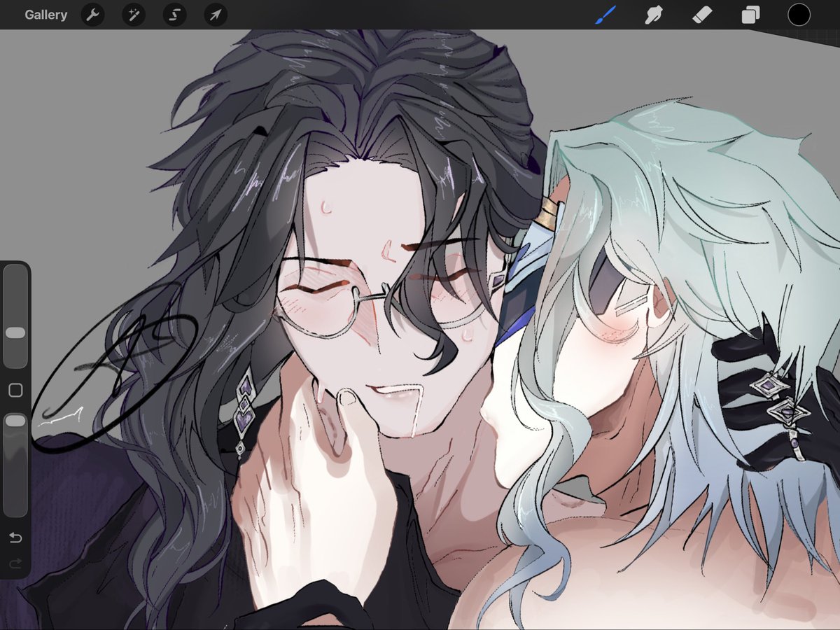Image resolution: width=840 pixels, height=630 pixels.
Task: Open the Actions wrench menu
Action: 92,15
